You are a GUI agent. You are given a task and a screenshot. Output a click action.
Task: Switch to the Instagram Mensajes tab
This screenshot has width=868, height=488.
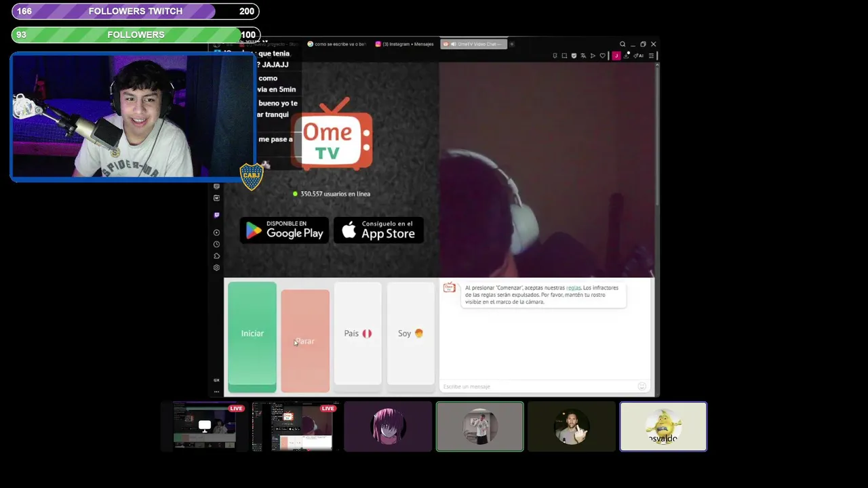(405, 44)
